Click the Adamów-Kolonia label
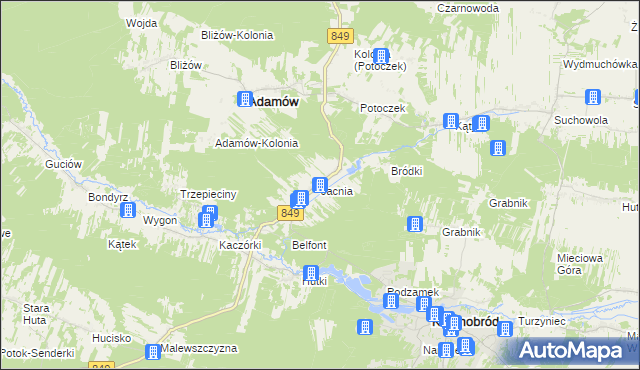This screenshot has width=640, height=370. coord(256,143)
